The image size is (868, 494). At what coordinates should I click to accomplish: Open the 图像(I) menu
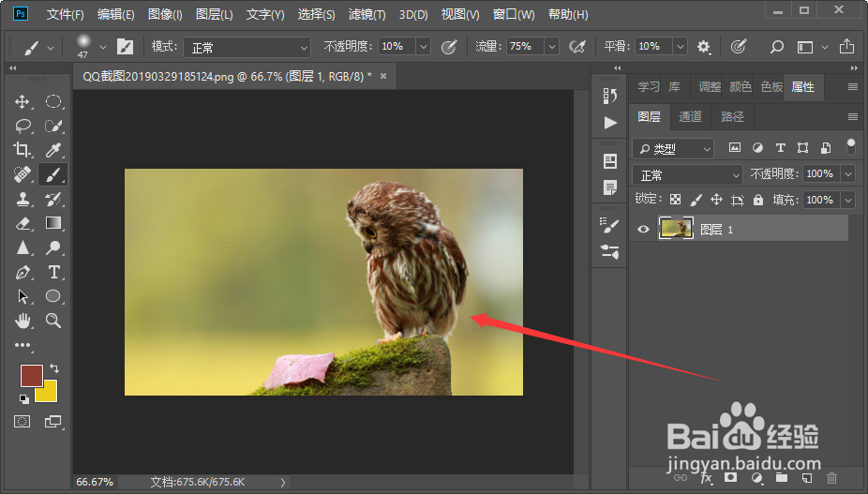[165, 14]
